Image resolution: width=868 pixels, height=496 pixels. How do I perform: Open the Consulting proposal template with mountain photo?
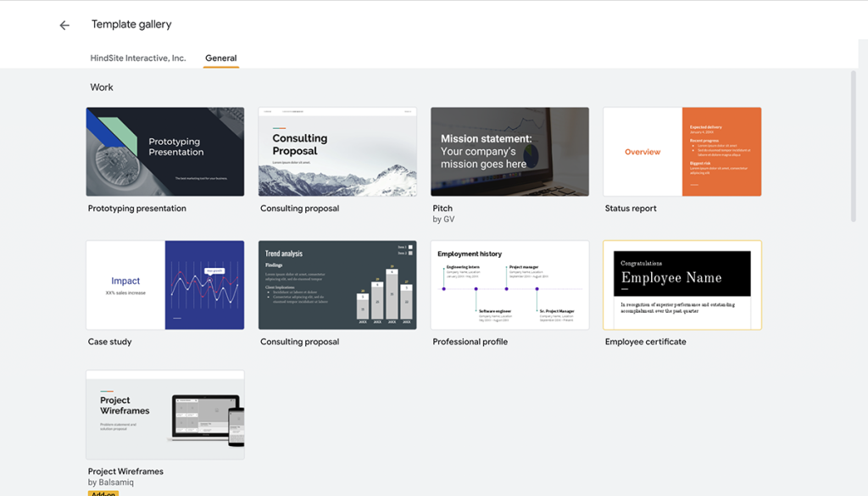coord(337,151)
